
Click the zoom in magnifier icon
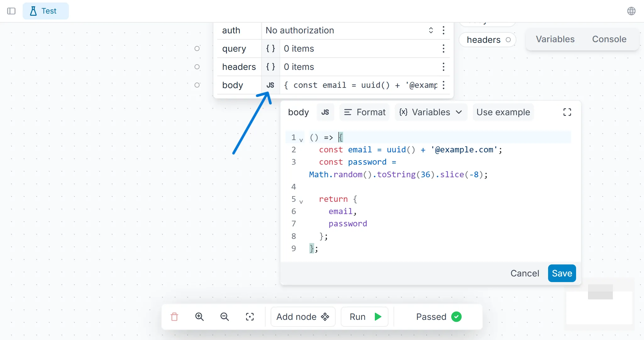coord(199,317)
